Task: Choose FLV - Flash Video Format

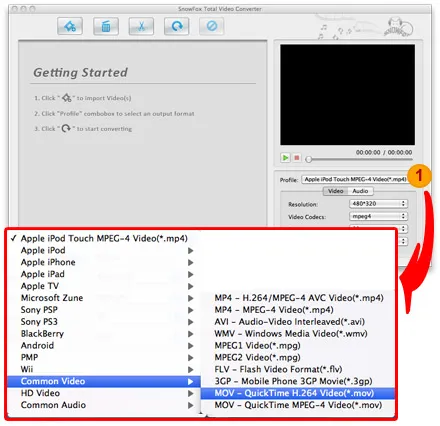Action: coord(298,369)
